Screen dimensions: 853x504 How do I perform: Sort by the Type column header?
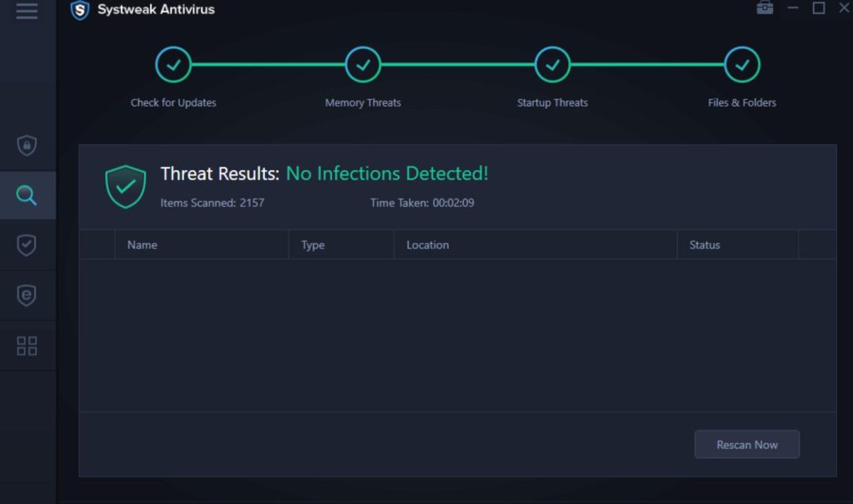point(341,245)
